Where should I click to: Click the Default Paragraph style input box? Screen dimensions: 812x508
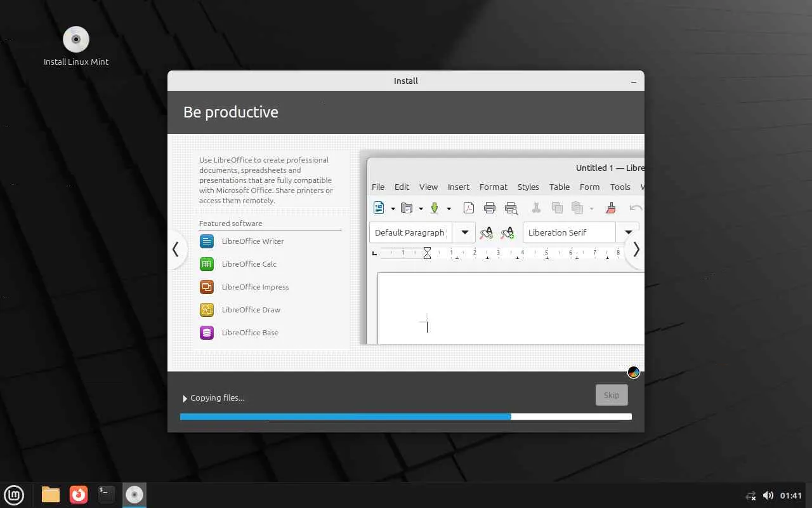(411, 232)
